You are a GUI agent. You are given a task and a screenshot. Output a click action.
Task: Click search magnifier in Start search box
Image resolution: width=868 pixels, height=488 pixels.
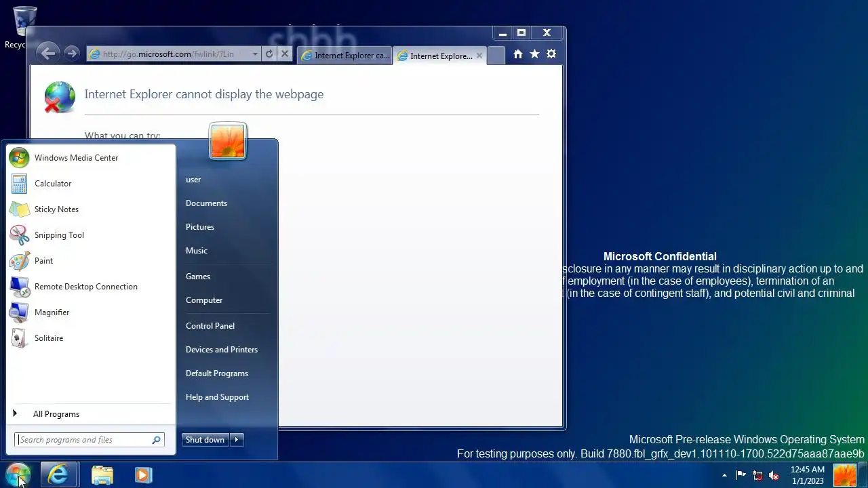pos(157,440)
